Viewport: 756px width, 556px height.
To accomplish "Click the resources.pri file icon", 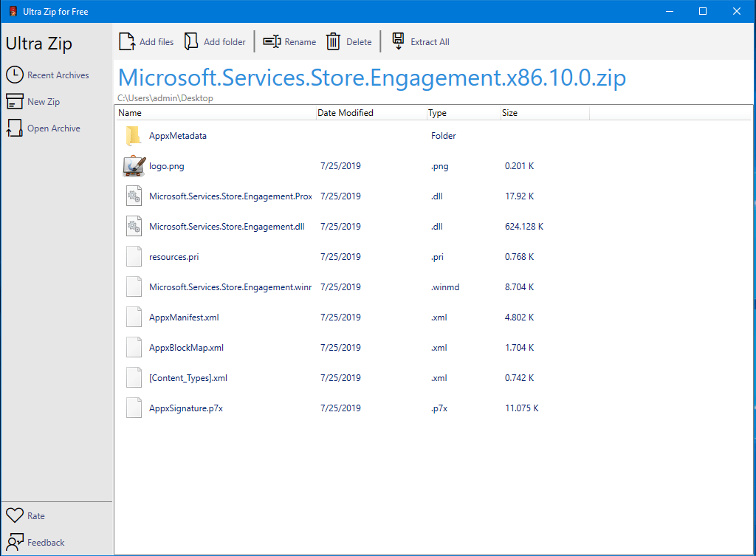I will tap(134, 256).
